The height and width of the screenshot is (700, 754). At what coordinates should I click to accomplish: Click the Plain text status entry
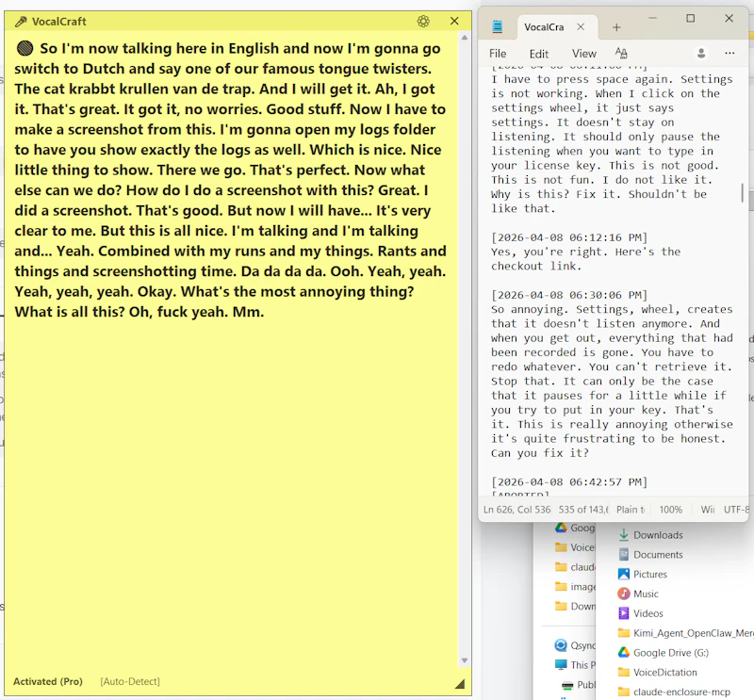click(631, 509)
